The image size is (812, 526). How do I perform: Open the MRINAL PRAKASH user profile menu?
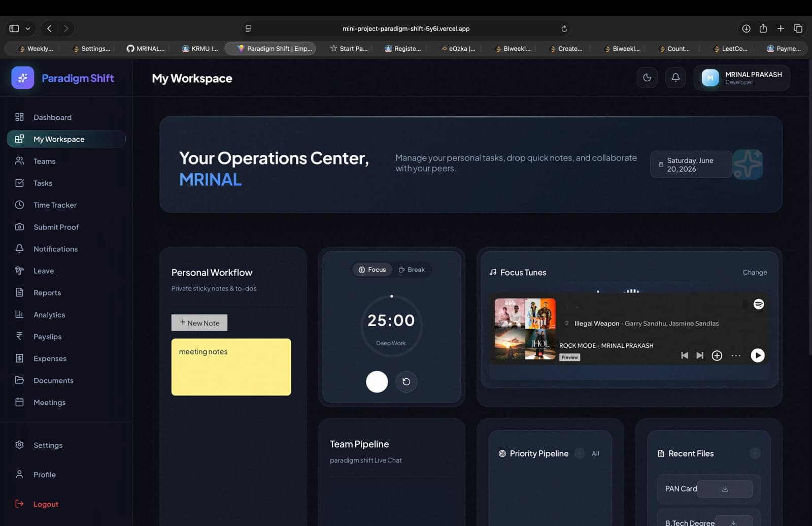point(742,78)
